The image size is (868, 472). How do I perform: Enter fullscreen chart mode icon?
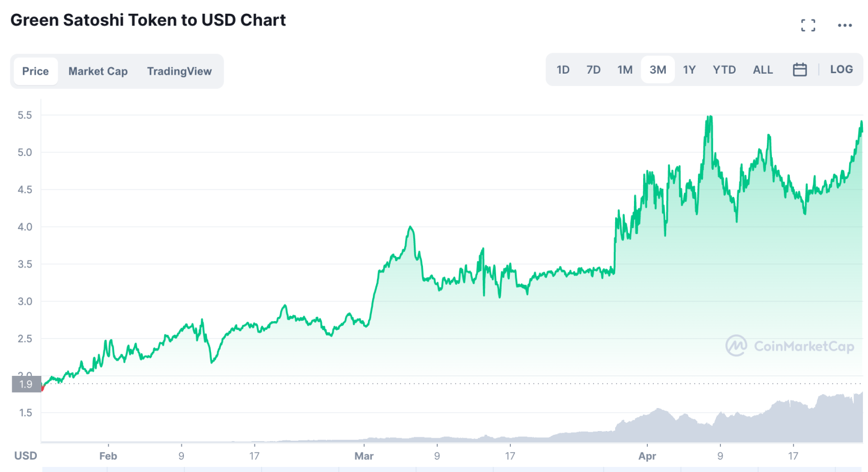pyautogui.click(x=808, y=25)
